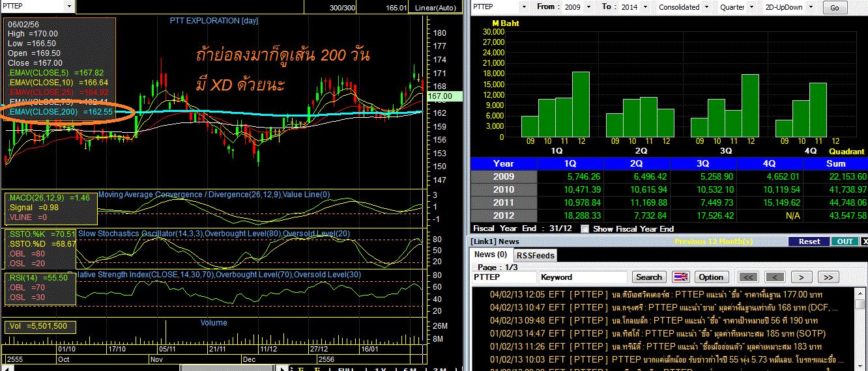
Task: Select the 2012 year row header
Action: click(x=504, y=215)
